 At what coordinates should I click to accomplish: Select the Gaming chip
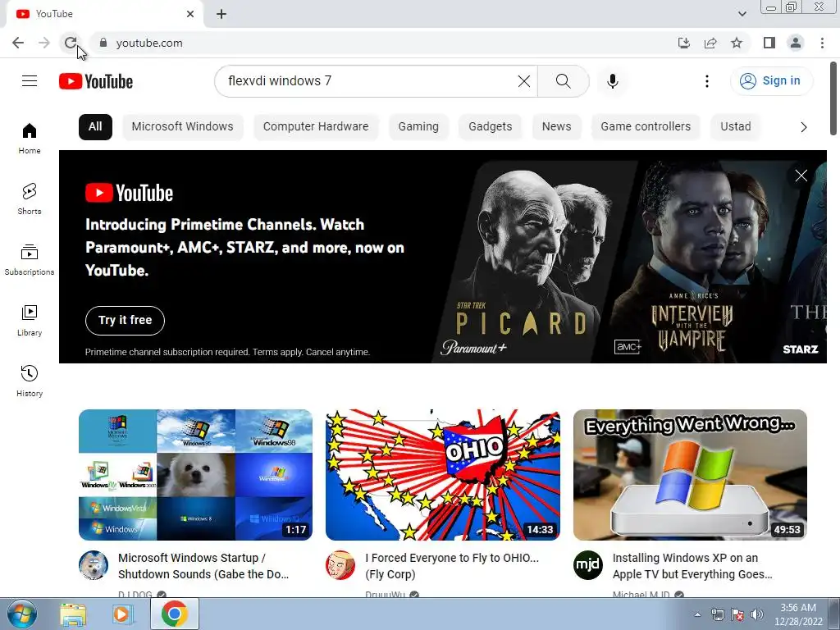coord(418,127)
